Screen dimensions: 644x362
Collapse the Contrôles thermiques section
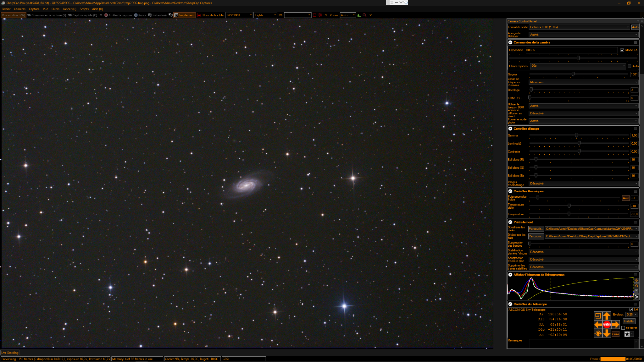tap(510, 191)
